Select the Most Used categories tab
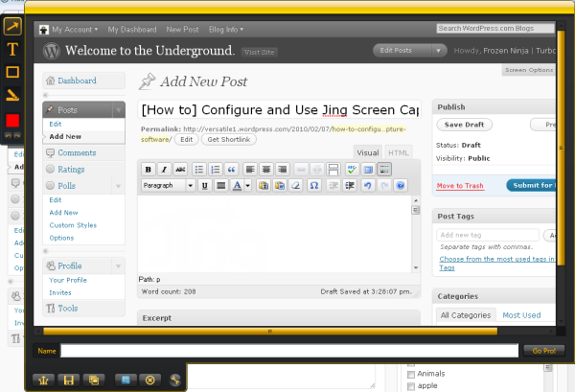 pos(521,315)
